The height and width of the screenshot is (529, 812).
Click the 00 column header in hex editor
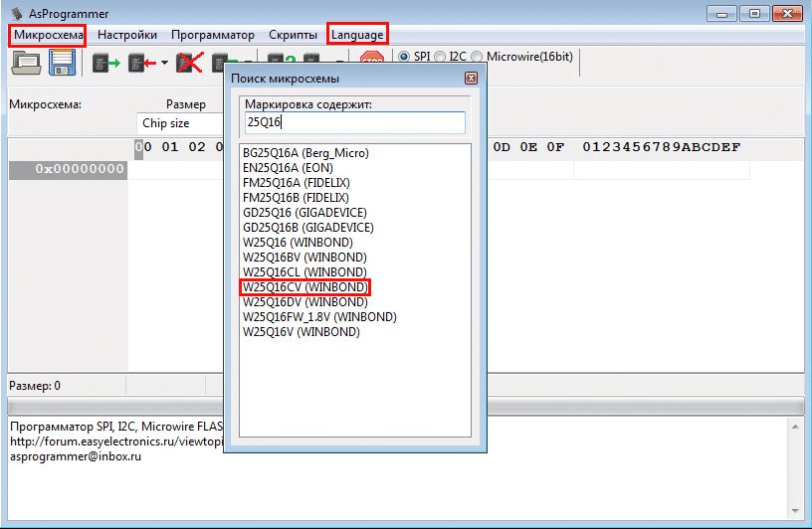143,147
